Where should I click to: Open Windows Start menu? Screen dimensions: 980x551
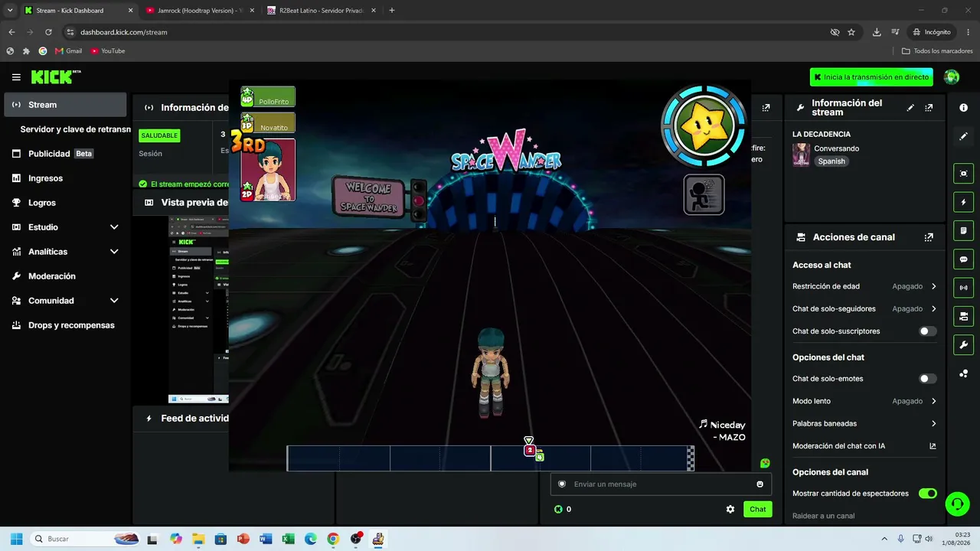(16, 539)
